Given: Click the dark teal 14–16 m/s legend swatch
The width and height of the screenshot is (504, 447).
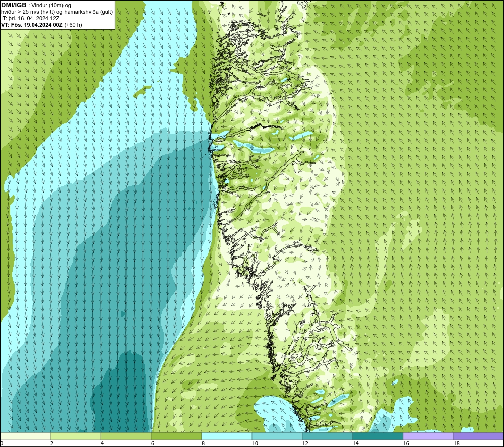Looking at the screenshot, I should [377, 436].
